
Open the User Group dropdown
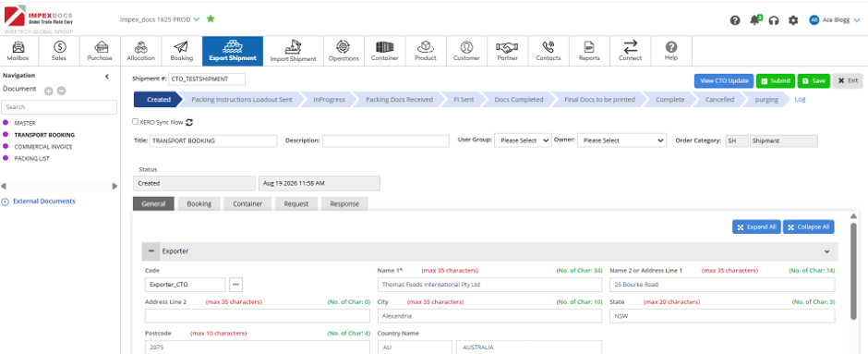pos(524,140)
